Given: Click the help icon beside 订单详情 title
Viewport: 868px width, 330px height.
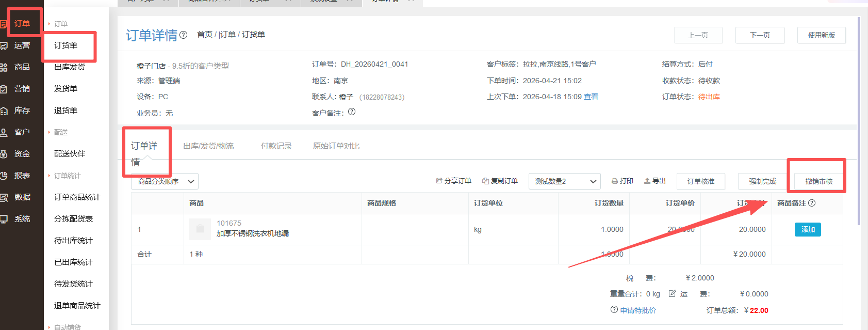Looking at the screenshot, I should pyautogui.click(x=183, y=35).
